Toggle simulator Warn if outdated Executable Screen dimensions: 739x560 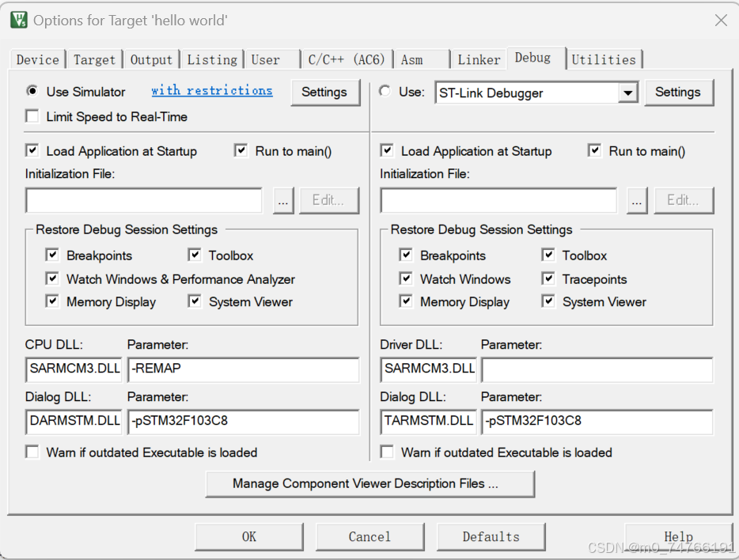[32, 452]
